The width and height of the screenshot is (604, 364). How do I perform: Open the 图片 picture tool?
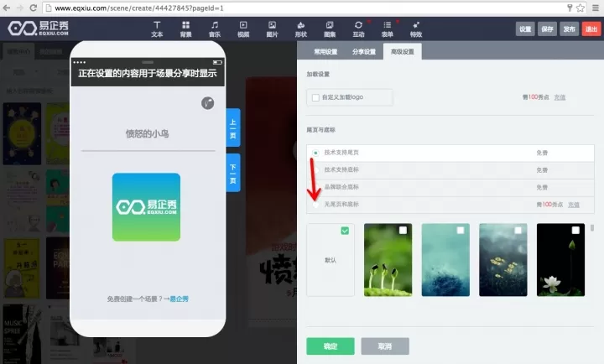click(x=272, y=29)
